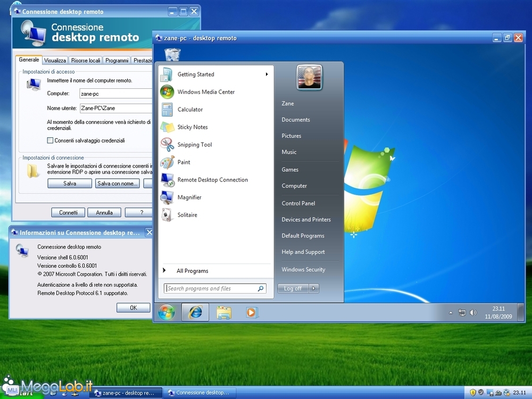This screenshot has height=399, width=532.
Task: Click the search magnifier icon in Start menu
Action: pos(261,288)
